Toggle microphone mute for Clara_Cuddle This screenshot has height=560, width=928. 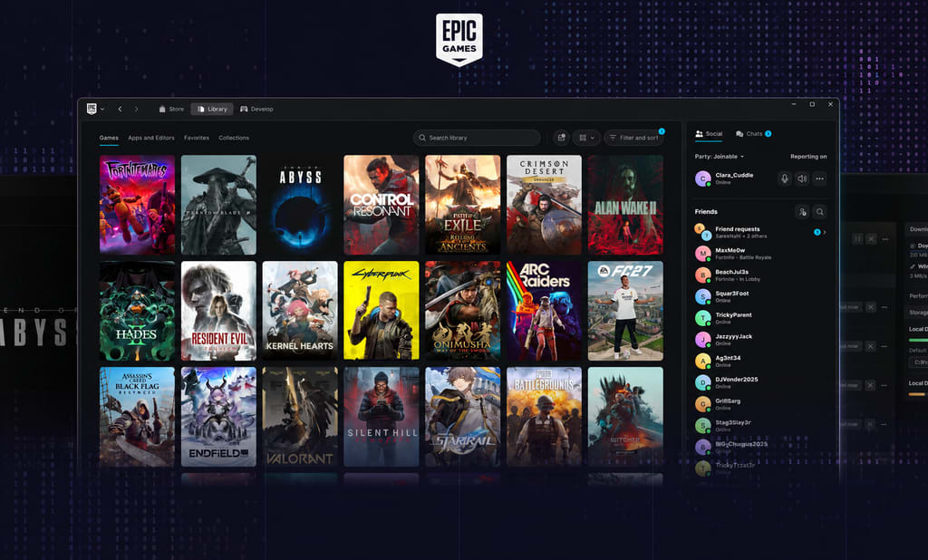tap(785, 179)
